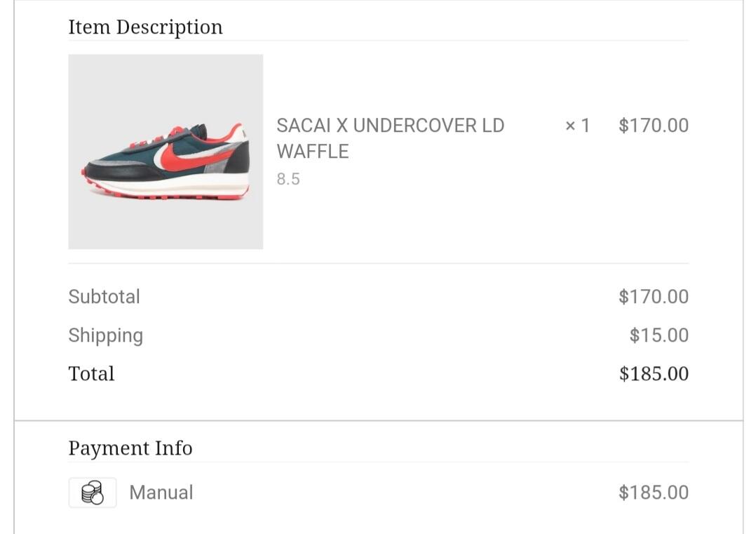Click the item price $170.00 beside quantity
Image resolution: width=756 pixels, height=534 pixels.
(654, 126)
